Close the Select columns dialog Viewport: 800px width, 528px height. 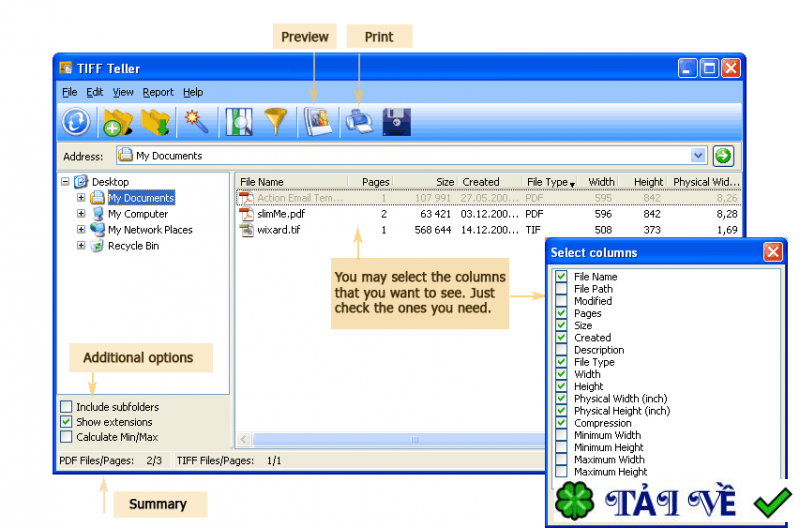(x=773, y=252)
